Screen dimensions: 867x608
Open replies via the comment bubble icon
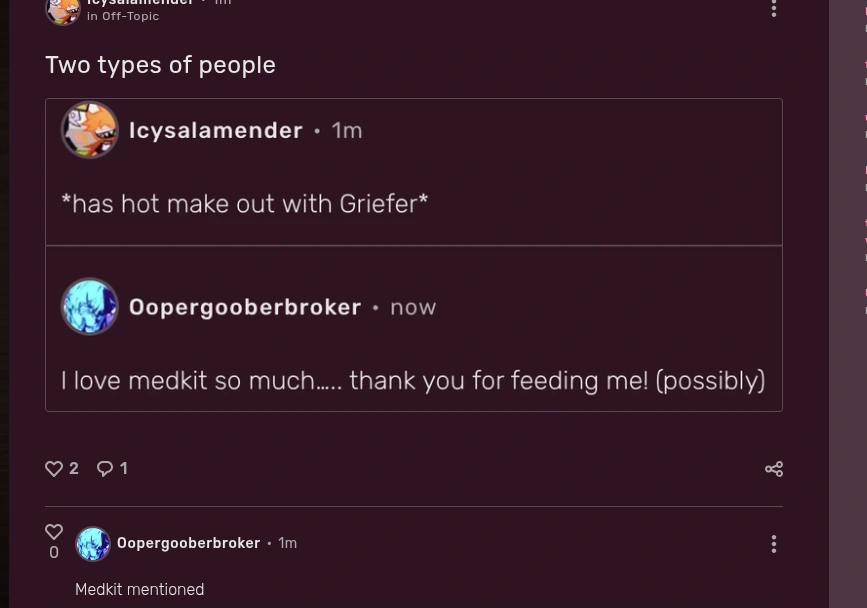pos(104,468)
